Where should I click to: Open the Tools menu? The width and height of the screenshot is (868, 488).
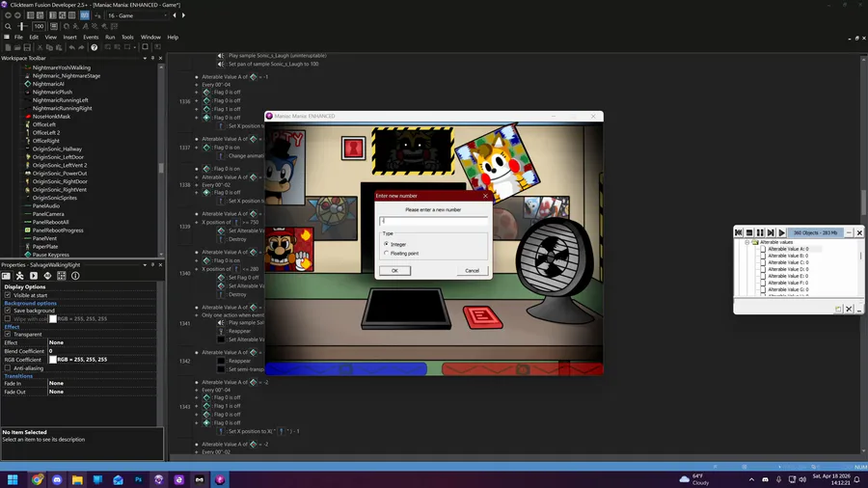127,37
